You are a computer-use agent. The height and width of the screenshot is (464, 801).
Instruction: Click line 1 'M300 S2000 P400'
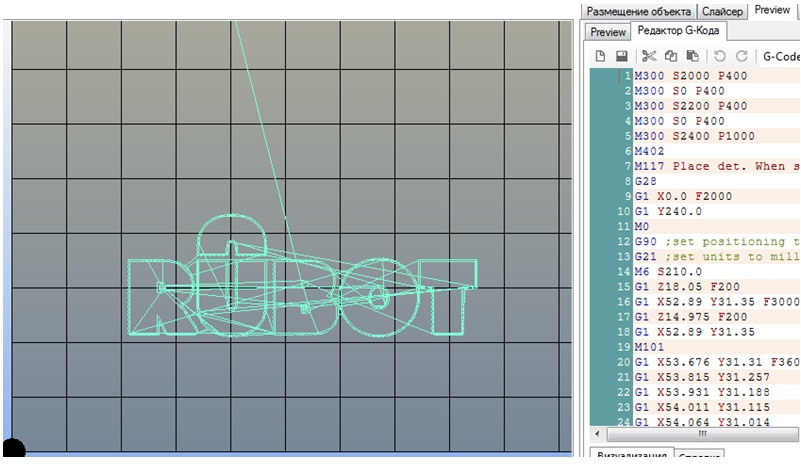point(691,76)
